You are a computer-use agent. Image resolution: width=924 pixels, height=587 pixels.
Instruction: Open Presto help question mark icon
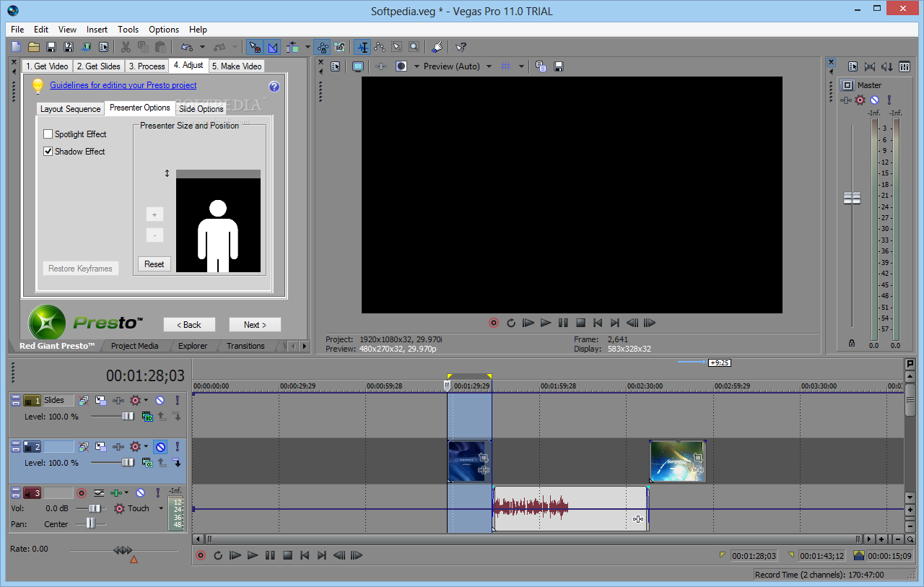click(274, 87)
